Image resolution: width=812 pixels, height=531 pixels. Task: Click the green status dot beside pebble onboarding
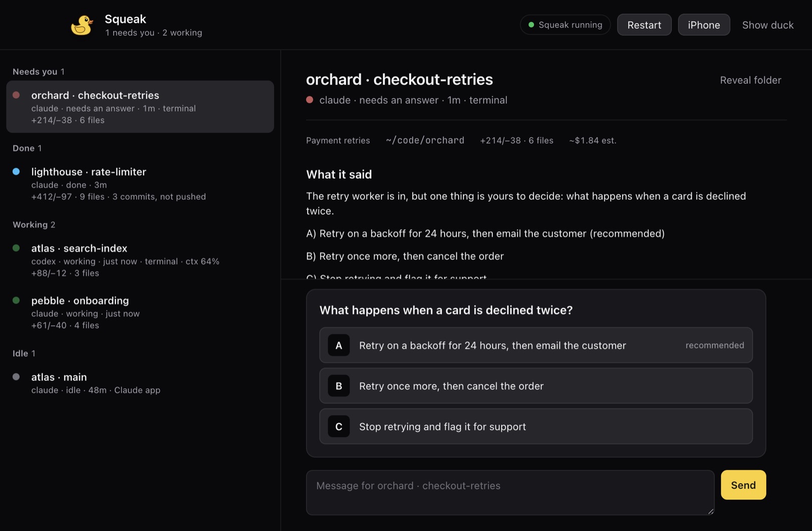coord(16,301)
